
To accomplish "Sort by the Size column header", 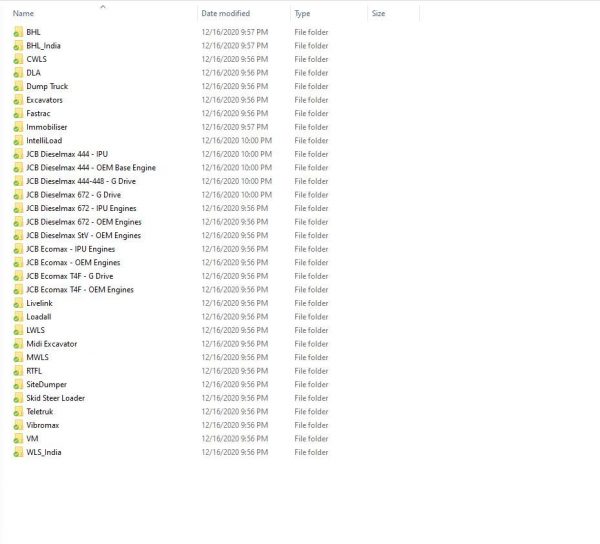I will pyautogui.click(x=378, y=13).
